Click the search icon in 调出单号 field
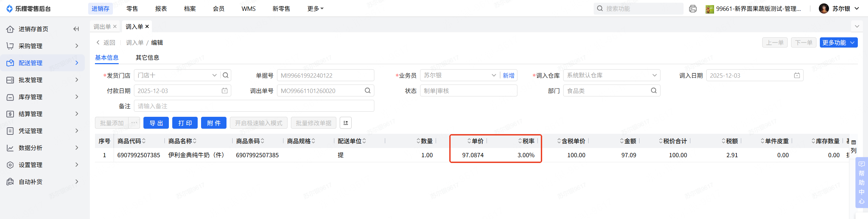This screenshot has width=868, height=219. click(368, 91)
